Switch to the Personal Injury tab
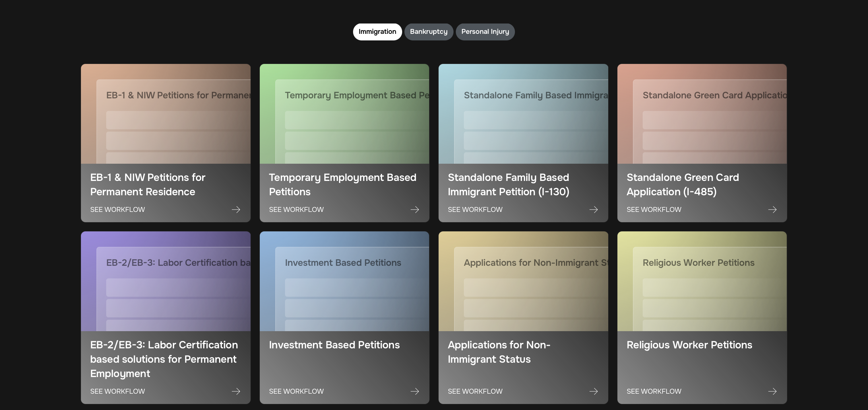 coord(485,32)
